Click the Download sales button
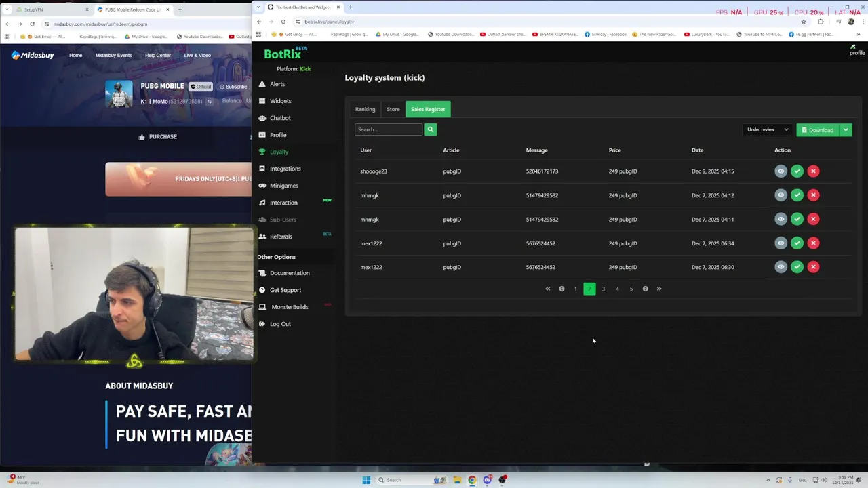The image size is (868, 488). (818, 130)
